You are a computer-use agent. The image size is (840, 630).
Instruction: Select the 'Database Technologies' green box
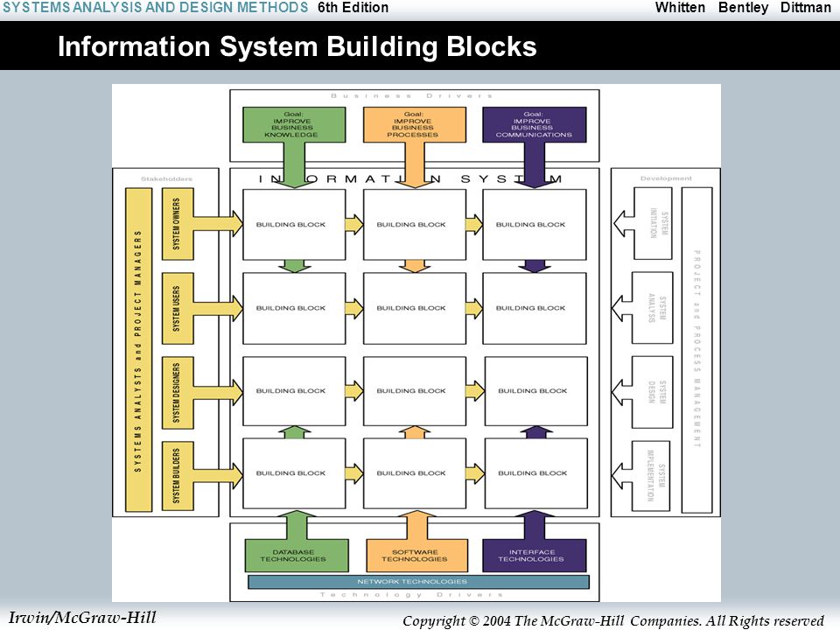coord(297,556)
